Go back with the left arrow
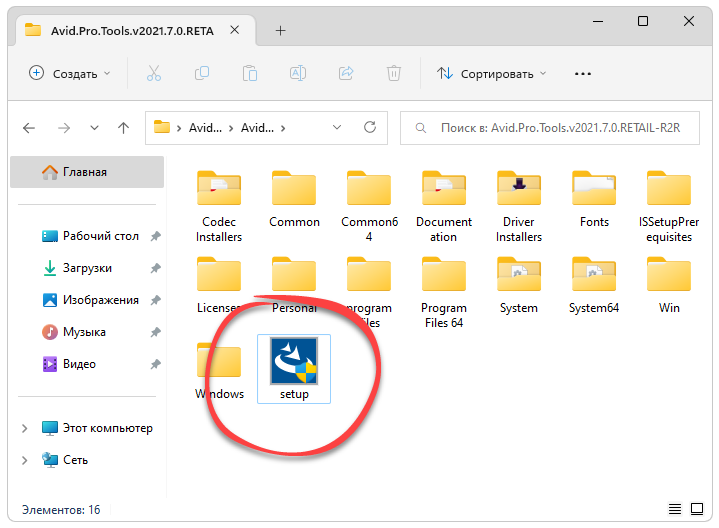 tap(29, 128)
